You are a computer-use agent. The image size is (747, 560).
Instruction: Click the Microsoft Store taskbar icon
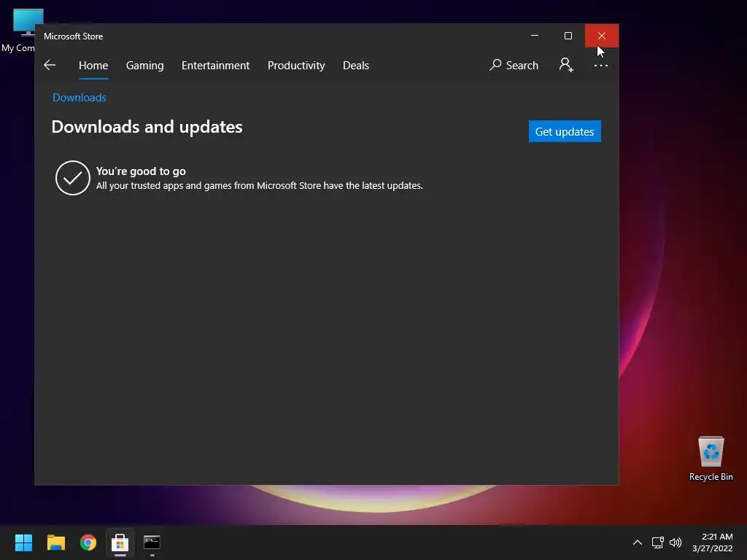(x=120, y=542)
